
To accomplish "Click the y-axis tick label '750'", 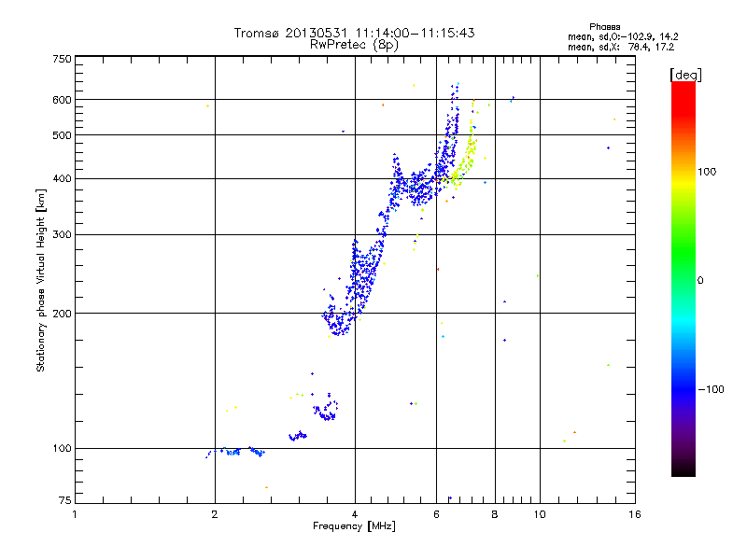I will [x=63, y=59].
